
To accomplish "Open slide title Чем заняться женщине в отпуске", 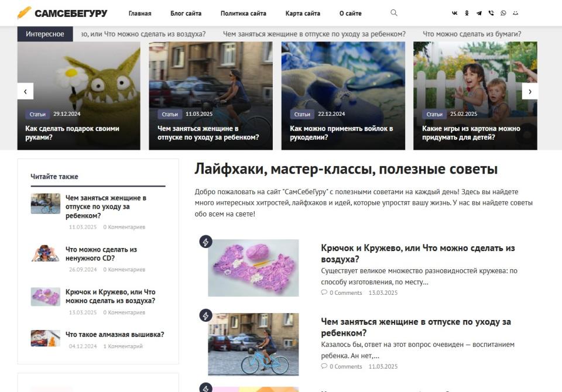I will click(x=208, y=133).
